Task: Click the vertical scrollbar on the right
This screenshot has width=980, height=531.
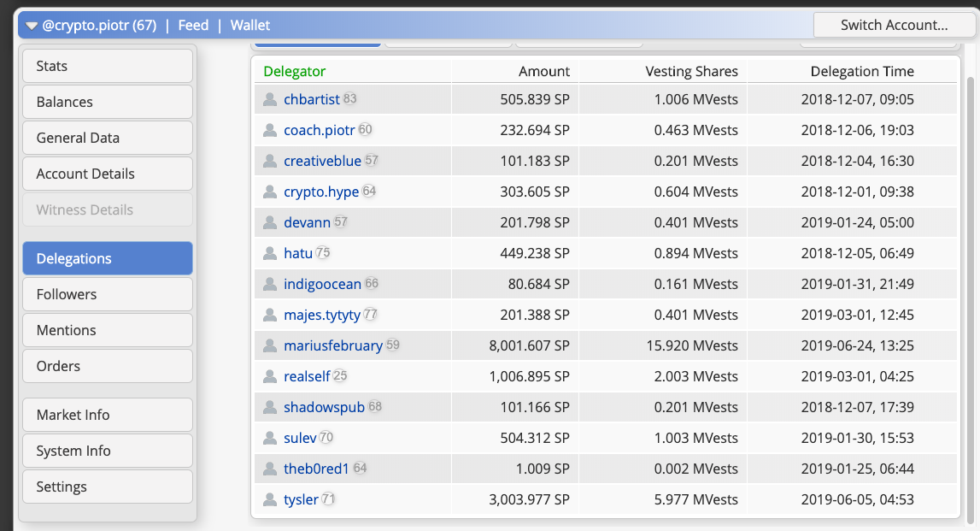Action: 969,291
